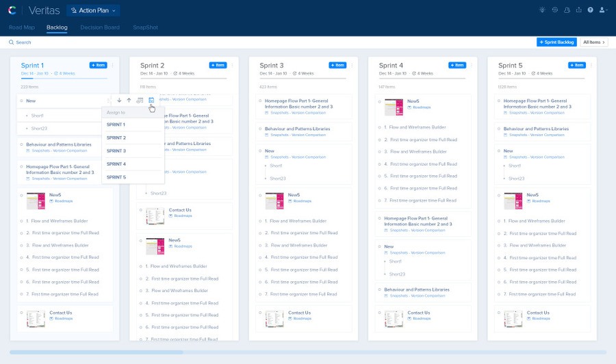Click the horizontal scrollbar at bottom

click(x=97, y=352)
